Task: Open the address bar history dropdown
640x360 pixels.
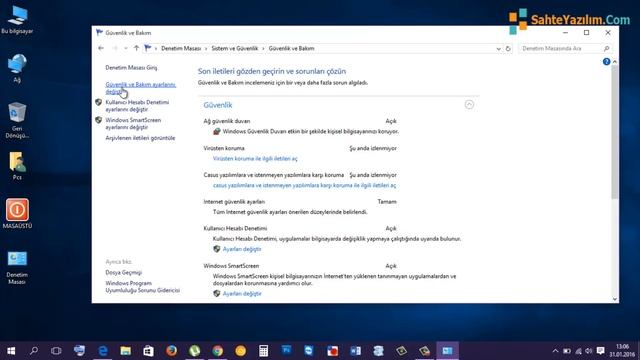Action: point(498,49)
